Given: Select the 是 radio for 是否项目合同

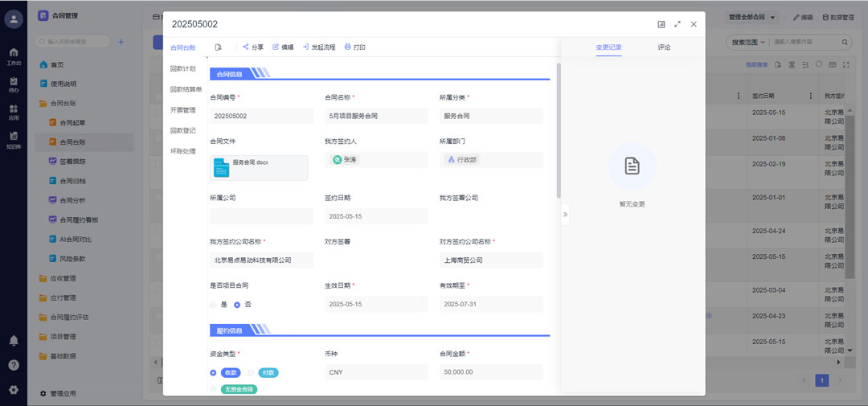Looking at the screenshot, I should pyautogui.click(x=213, y=305).
